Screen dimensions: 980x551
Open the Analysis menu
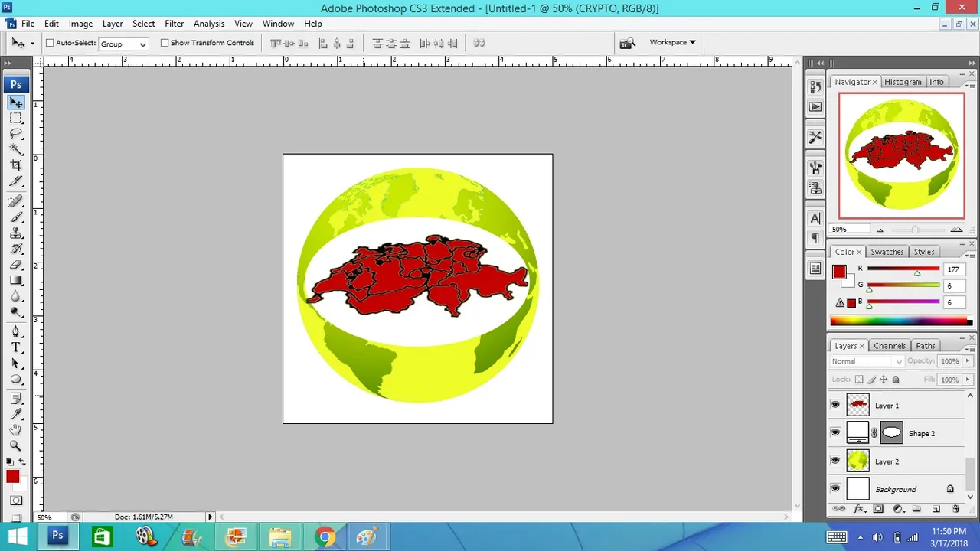[209, 24]
